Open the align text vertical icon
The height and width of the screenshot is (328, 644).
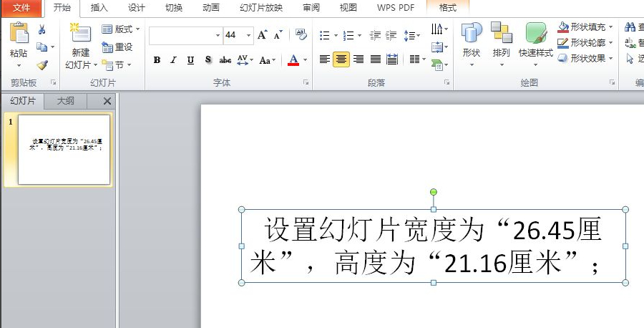[x=439, y=47]
